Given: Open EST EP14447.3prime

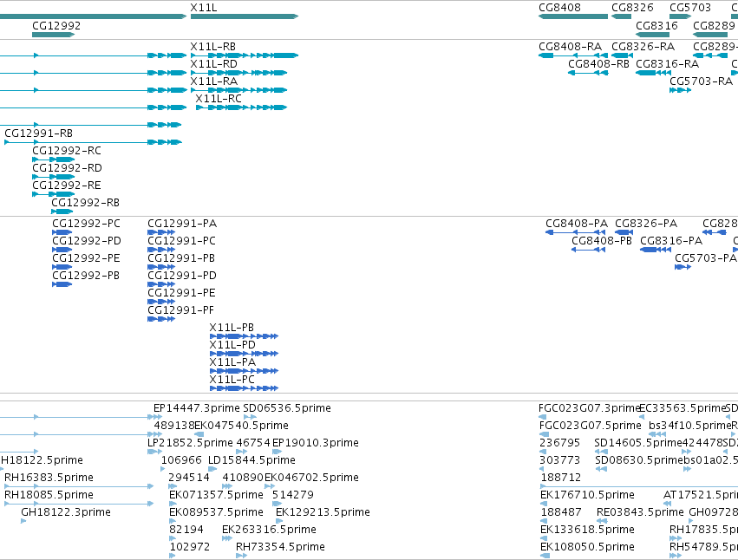Looking at the screenshot, I should pos(197,408).
